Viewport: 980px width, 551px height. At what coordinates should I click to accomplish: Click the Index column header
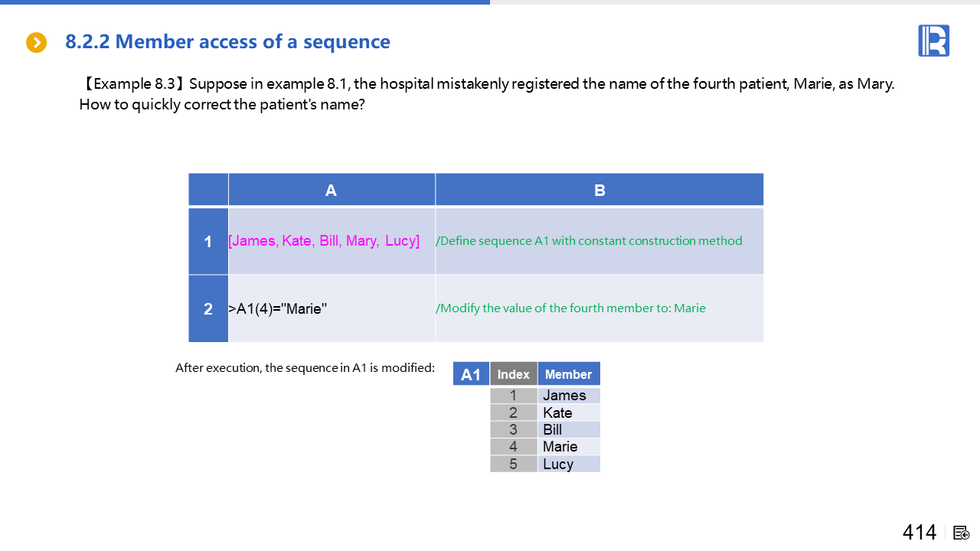[x=513, y=374]
